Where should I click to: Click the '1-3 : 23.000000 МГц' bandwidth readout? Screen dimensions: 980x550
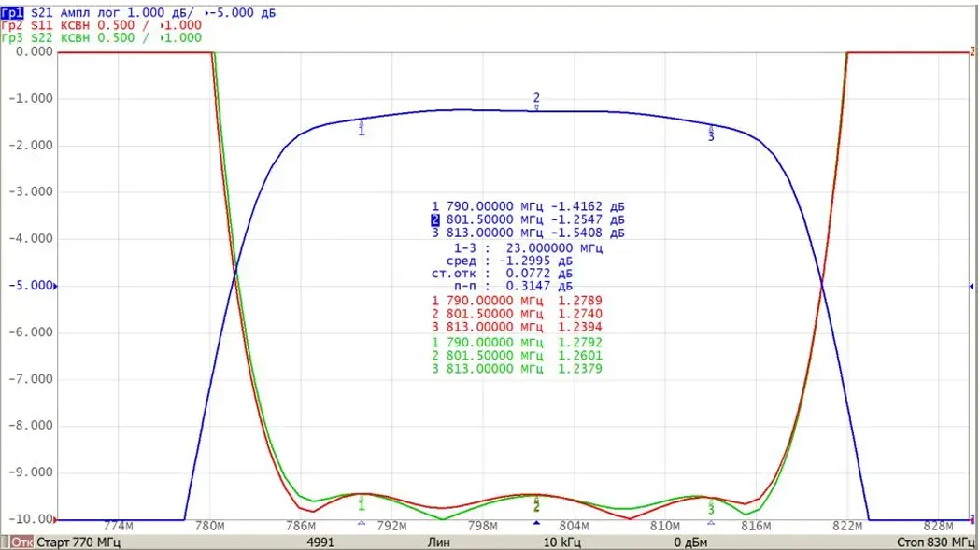[x=528, y=248]
